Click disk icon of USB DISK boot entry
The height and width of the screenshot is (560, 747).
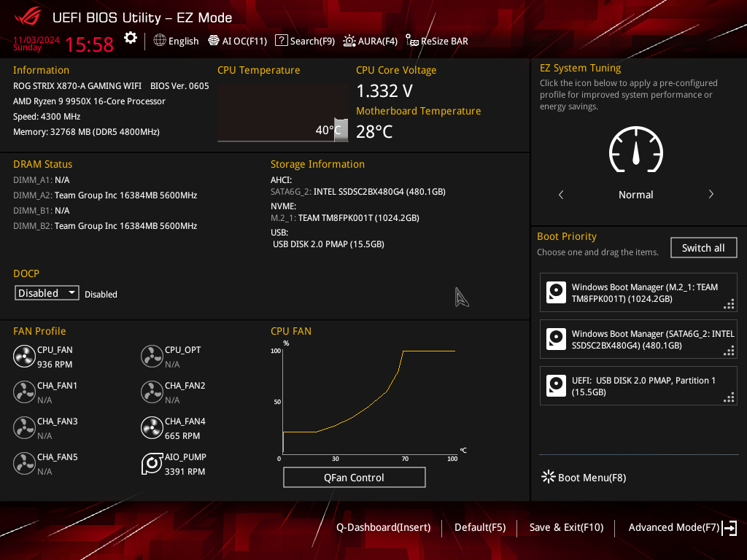pyautogui.click(x=556, y=386)
